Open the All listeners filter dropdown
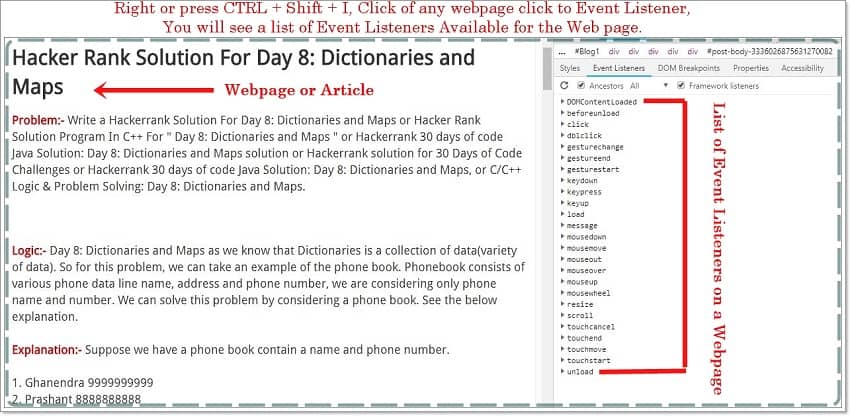850x416 pixels. pos(650,86)
